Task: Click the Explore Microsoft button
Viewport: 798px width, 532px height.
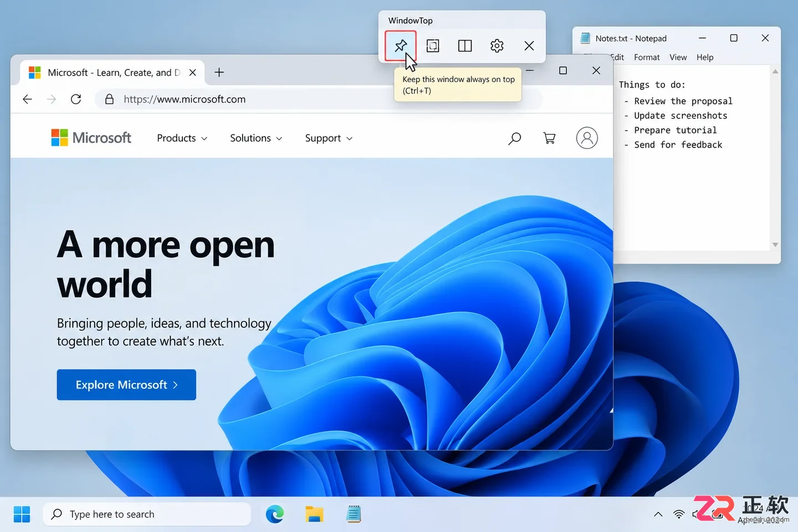Action: click(126, 385)
